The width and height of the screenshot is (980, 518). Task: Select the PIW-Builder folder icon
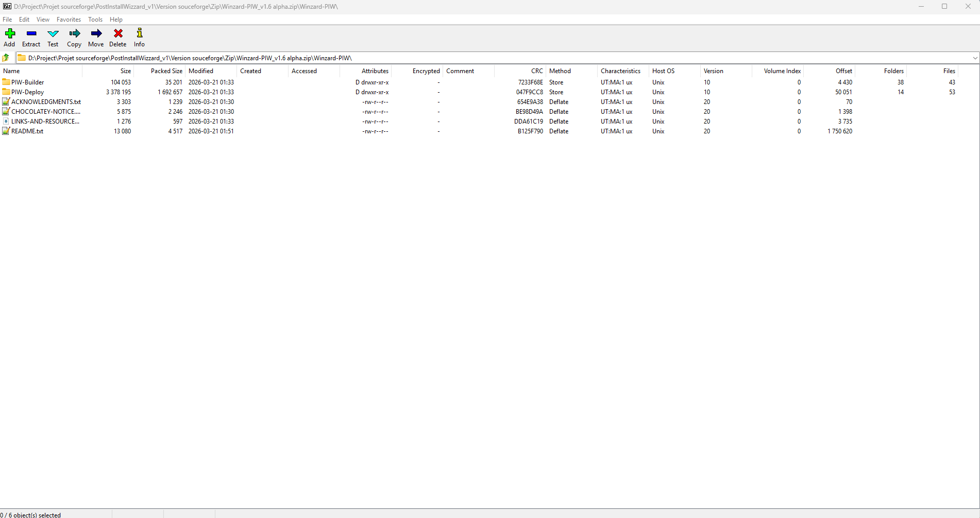point(6,82)
